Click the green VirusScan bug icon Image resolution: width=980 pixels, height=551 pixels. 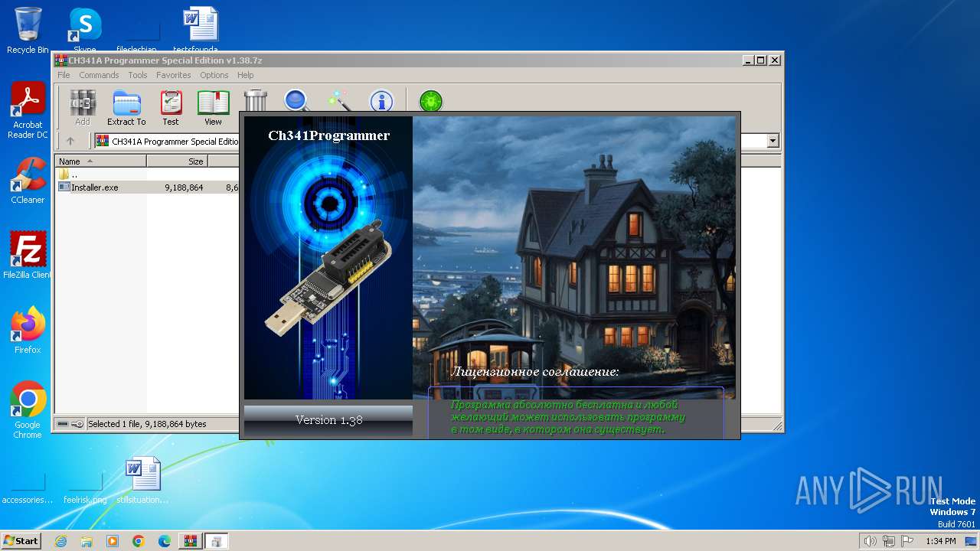[x=431, y=100]
